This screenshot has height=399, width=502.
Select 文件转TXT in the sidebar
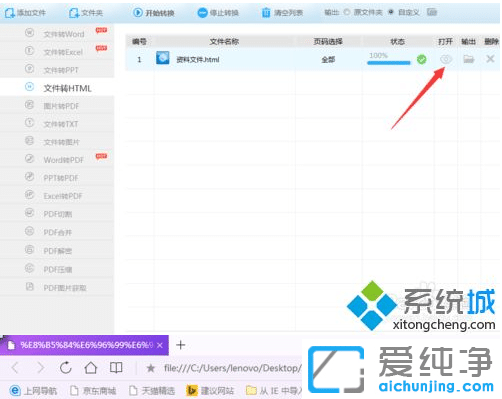57,124
